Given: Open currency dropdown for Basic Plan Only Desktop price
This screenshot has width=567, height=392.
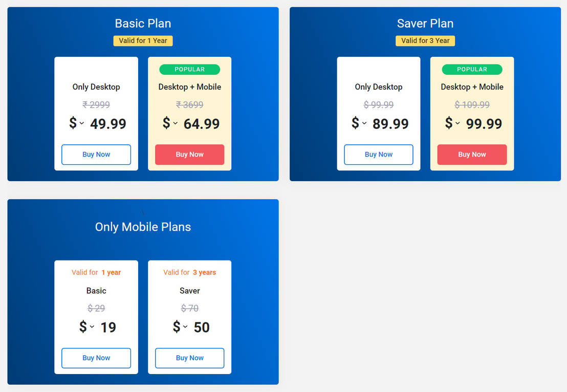Looking at the screenshot, I should click(x=82, y=123).
